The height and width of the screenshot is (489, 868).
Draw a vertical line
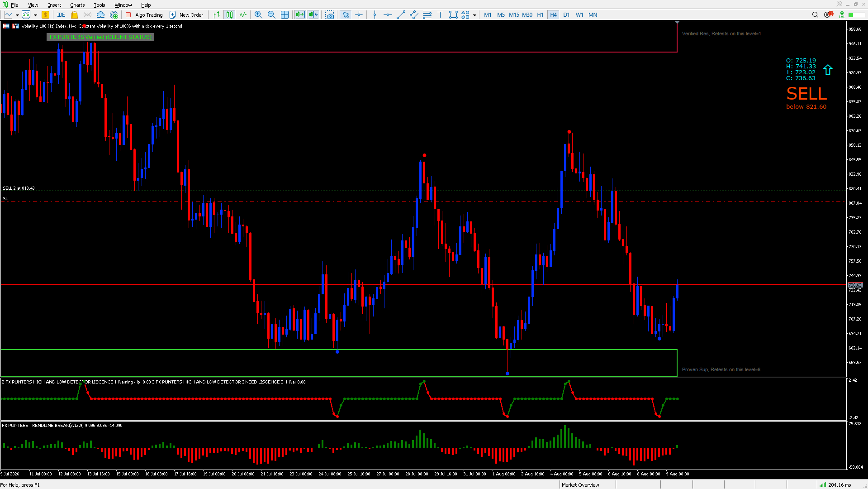[375, 15]
